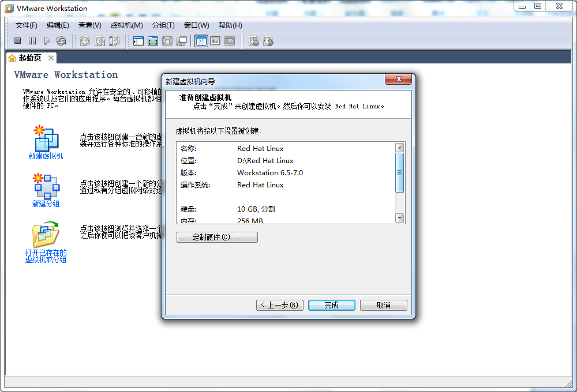This screenshot has height=392, width=577.
Task: Click the 名称: label in settings list
Action: click(x=189, y=149)
